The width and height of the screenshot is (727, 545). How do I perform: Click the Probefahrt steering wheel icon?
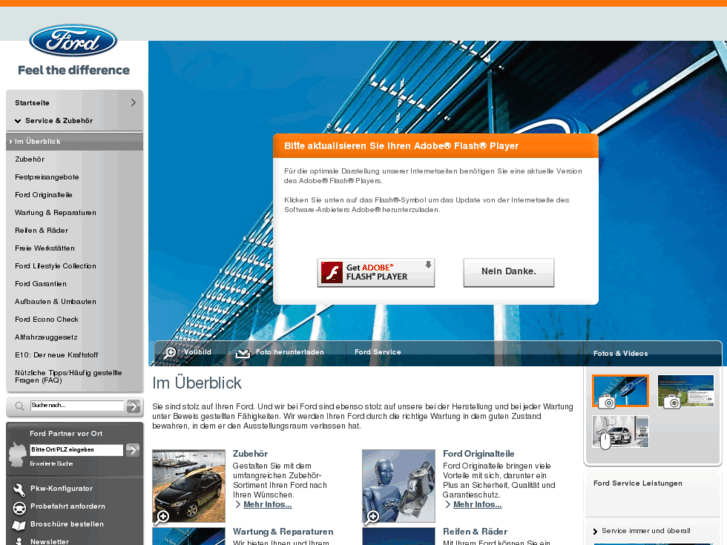point(19,508)
